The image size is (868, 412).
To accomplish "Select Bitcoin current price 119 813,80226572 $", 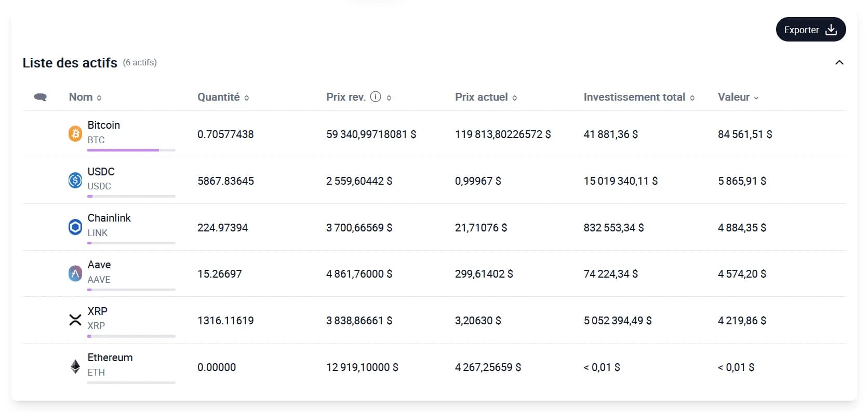I will coord(503,134).
